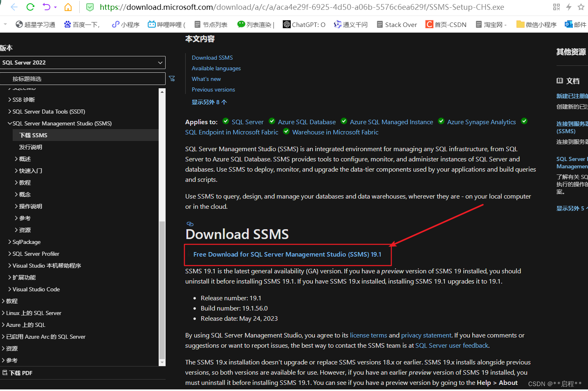The height and width of the screenshot is (391, 588).
Task: Open SQL Server user feedback link
Action: tap(452, 345)
